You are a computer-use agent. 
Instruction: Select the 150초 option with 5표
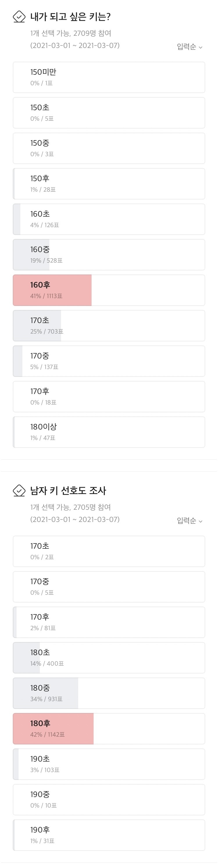[x=109, y=113]
